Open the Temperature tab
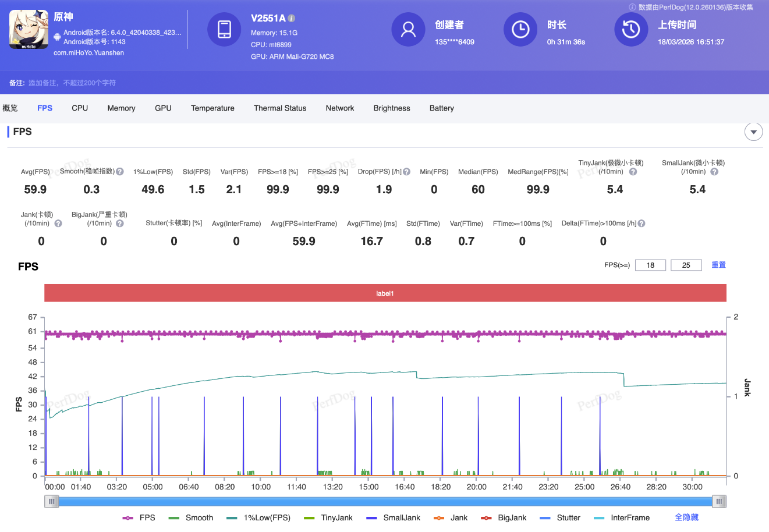The width and height of the screenshot is (769, 532). 212,108
